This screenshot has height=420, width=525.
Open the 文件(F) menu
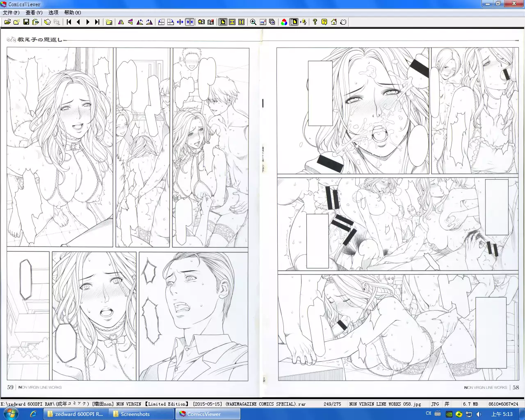pos(11,13)
